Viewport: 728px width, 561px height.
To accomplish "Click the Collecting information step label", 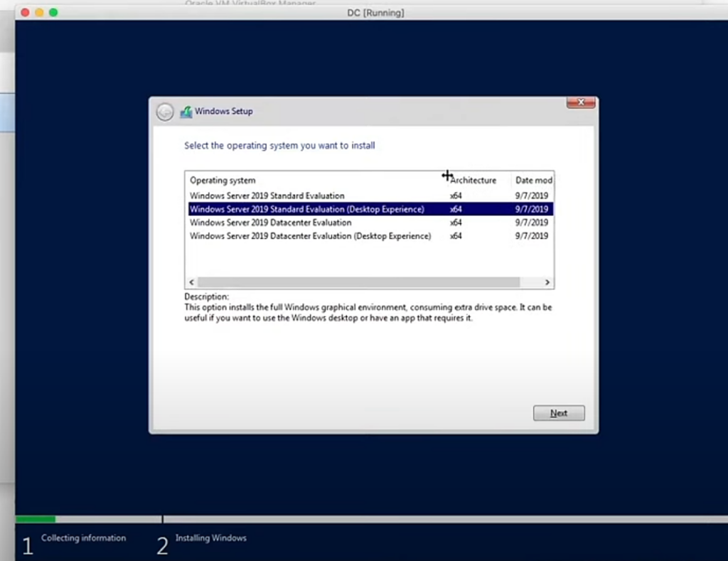I will [x=83, y=538].
